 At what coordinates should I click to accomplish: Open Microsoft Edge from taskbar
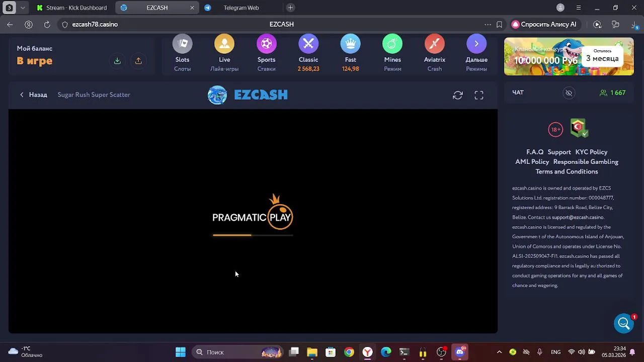[x=386, y=352]
